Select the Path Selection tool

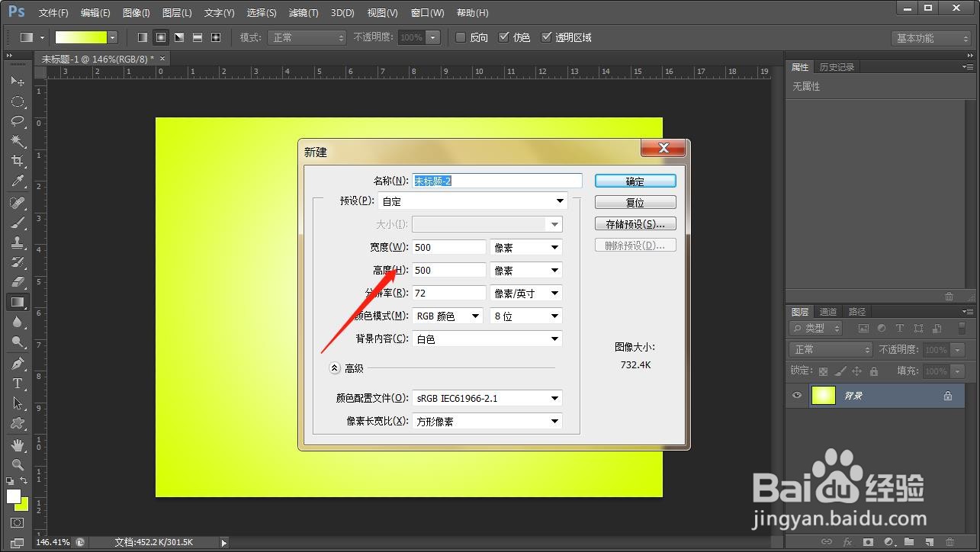click(x=17, y=403)
